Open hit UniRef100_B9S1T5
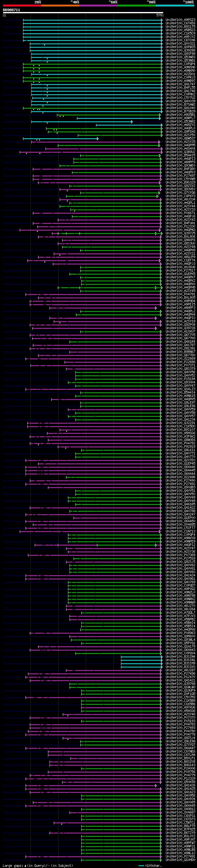 [x=180, y=26]
